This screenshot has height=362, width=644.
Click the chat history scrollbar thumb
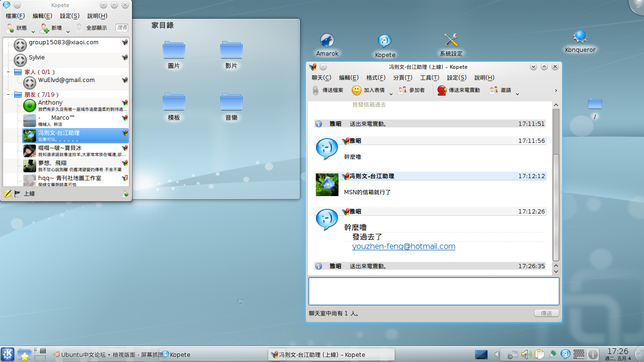[x=556, y=207]
